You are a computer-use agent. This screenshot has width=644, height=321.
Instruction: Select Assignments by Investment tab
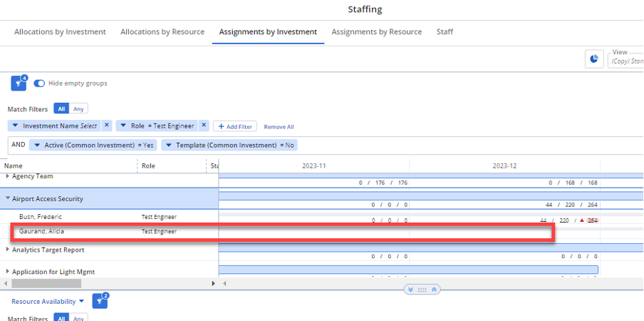click(268, 31)
